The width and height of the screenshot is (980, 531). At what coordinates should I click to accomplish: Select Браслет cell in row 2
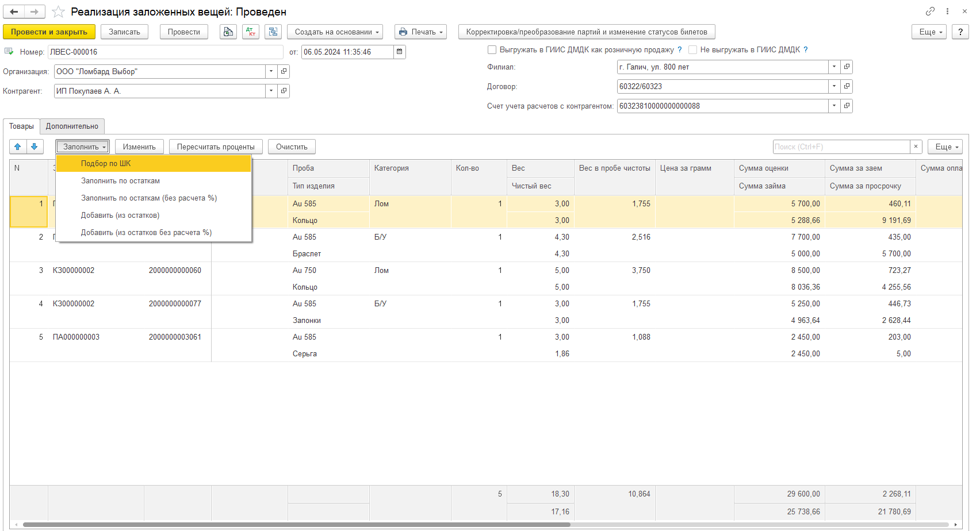(x=328, y=253)
